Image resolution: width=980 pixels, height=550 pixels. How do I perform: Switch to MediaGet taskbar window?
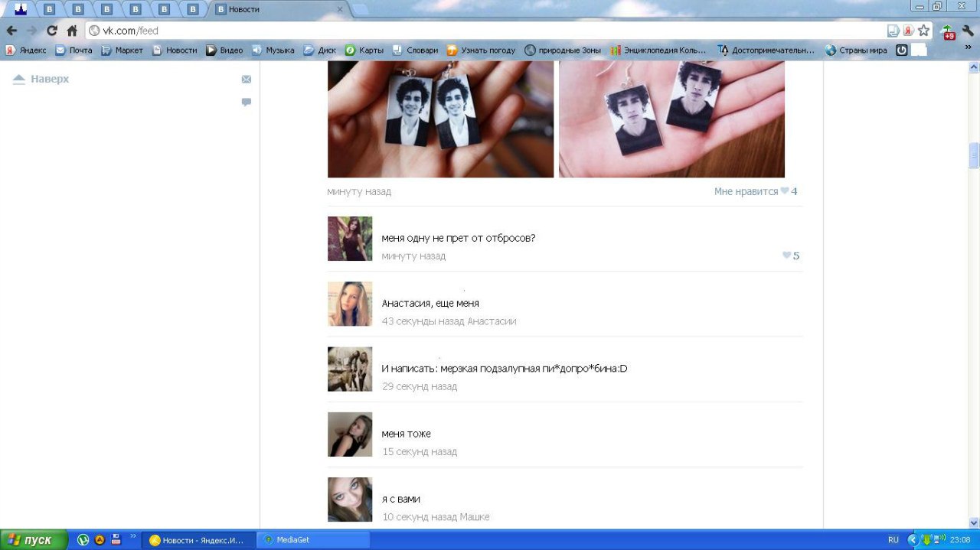[312, 540]
